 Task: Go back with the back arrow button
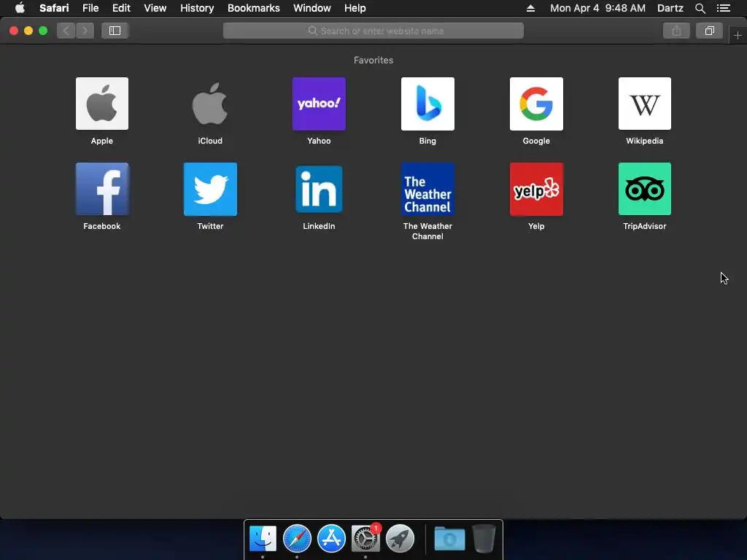coord(66,31)
